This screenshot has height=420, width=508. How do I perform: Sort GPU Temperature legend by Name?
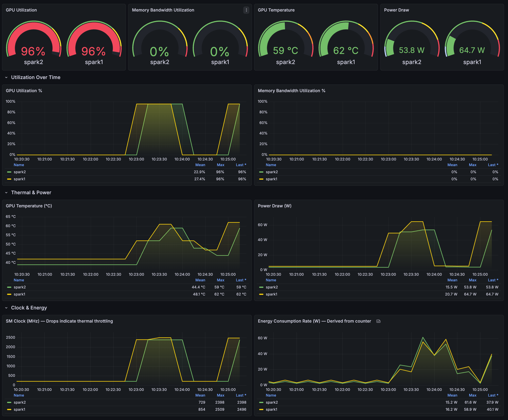[19, 280]
